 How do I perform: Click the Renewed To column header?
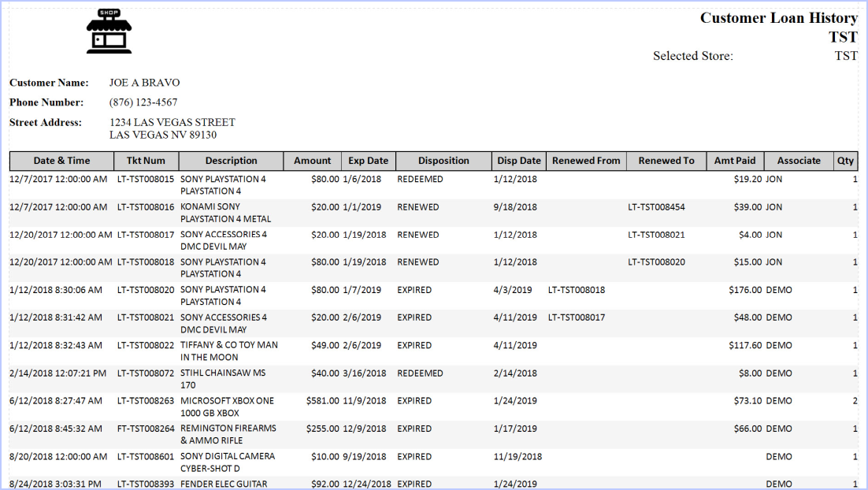click(x=666, y=161)
